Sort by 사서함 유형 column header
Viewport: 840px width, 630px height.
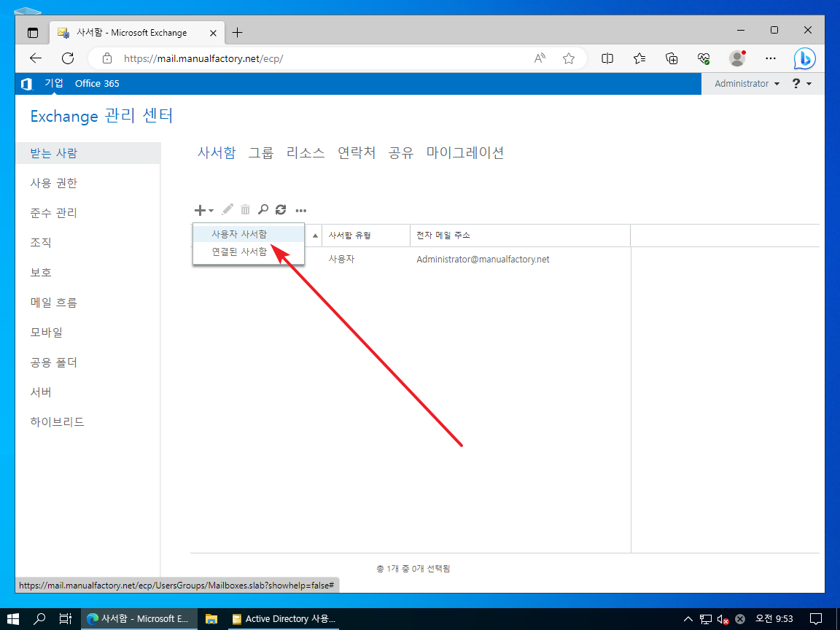click(x=366, y=236)
